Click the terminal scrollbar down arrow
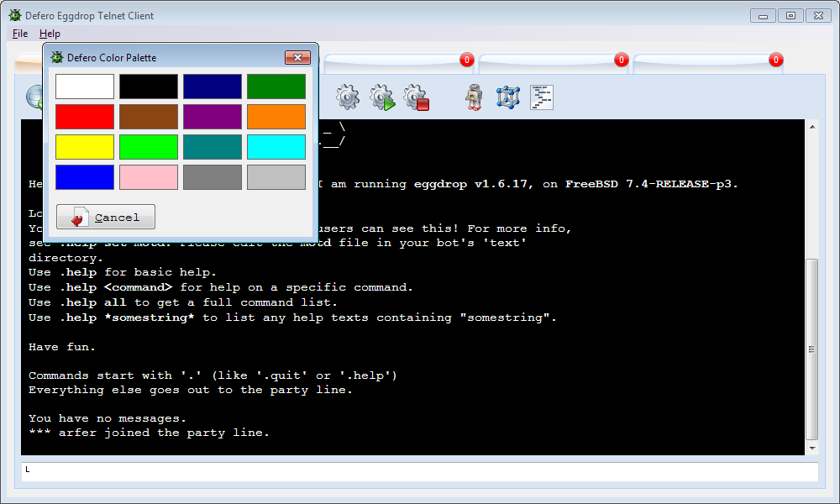This screenshot has width=840, height=504. coord(812,449)
